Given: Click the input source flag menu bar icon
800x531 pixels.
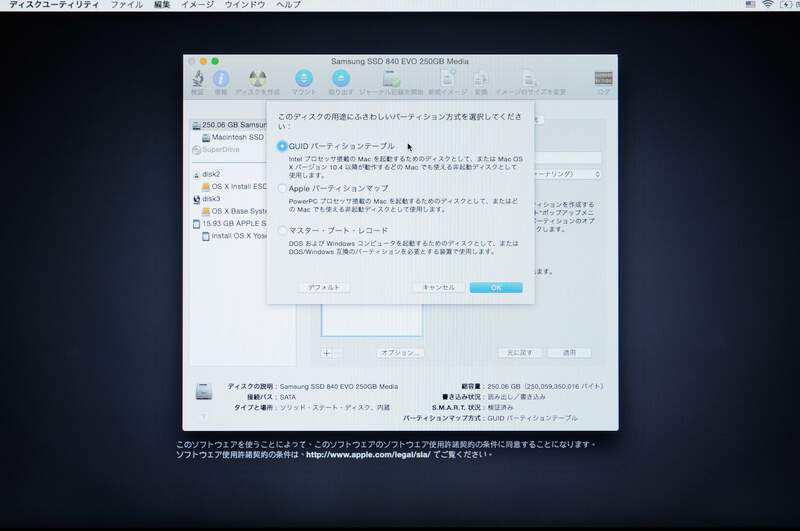Looking at the screenshot, I should [x=750, y=5].
